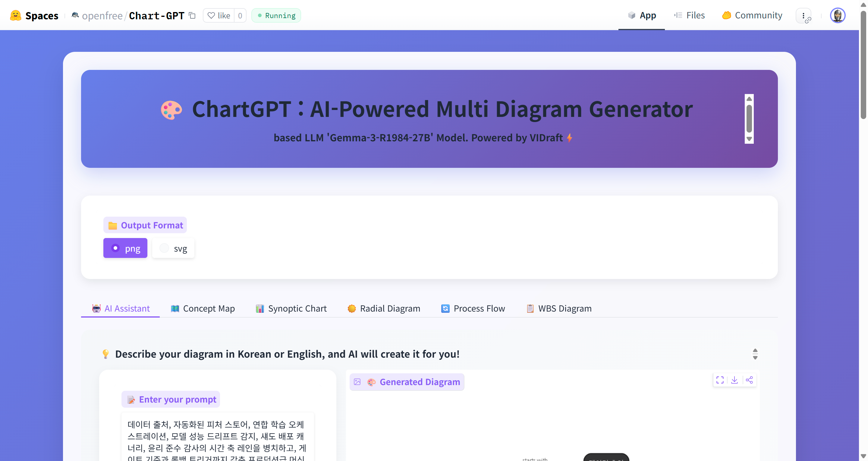The image size is (868, 461).
Task: Click the Running status badge
Action: [x=276, y=15]
